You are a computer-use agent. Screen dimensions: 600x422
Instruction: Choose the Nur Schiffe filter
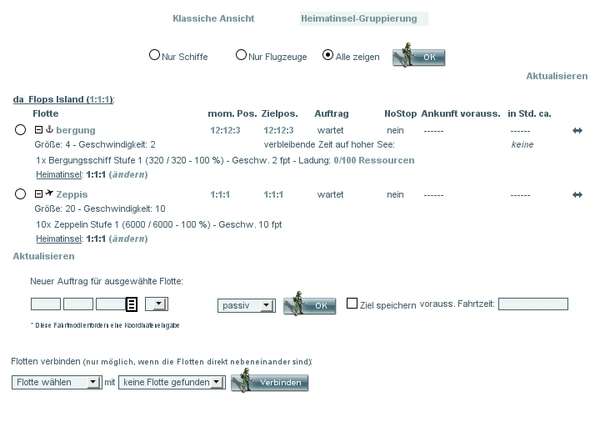point(154,55)
